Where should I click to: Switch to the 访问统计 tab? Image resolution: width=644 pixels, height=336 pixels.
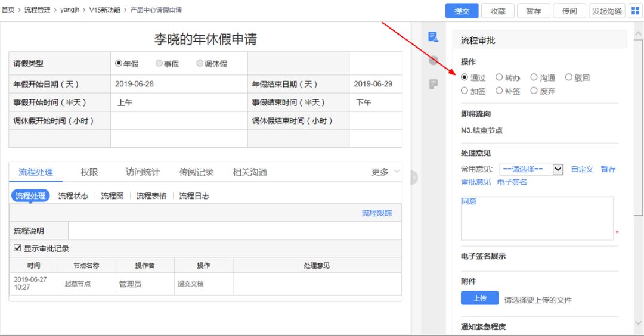click(143, 172)
